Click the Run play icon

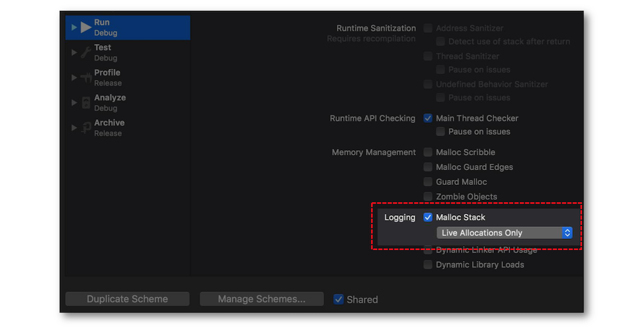click(86, 28)
